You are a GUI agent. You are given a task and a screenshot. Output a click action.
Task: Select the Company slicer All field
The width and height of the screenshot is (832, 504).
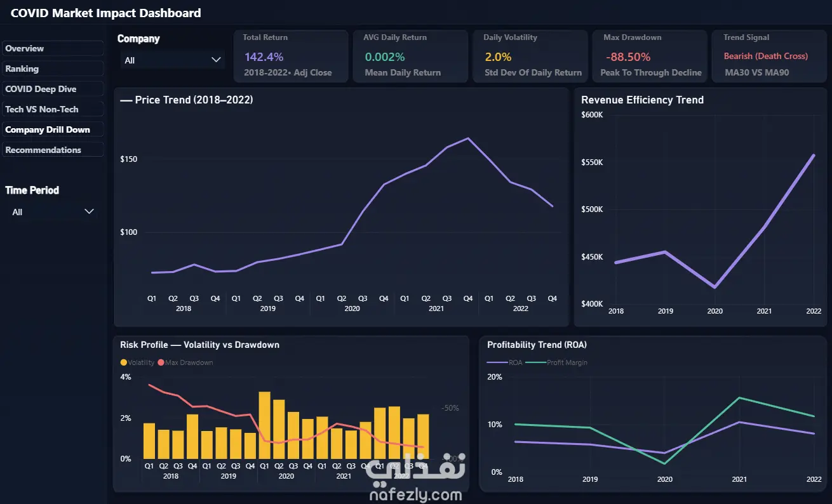(172, 60)
